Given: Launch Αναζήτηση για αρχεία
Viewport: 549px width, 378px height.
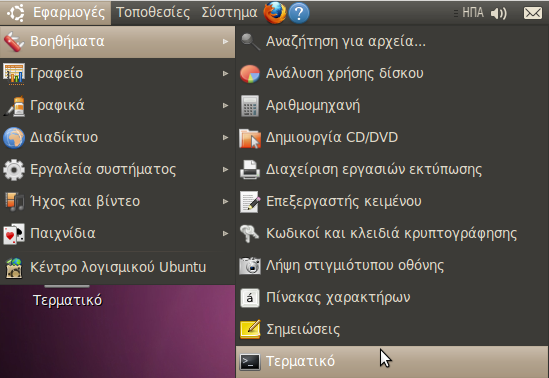Looking at the screenshot, I should [392, 42].
